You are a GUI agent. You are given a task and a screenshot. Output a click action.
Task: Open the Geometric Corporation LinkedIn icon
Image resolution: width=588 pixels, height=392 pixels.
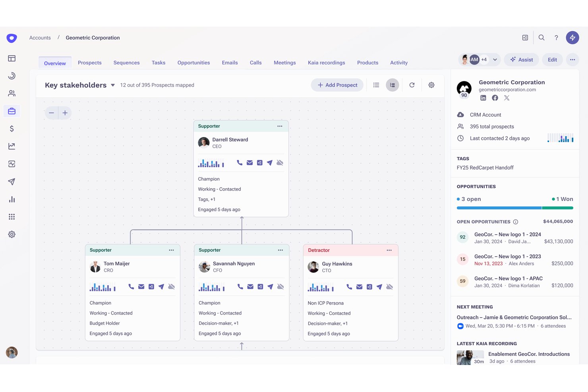click(483, 98)
